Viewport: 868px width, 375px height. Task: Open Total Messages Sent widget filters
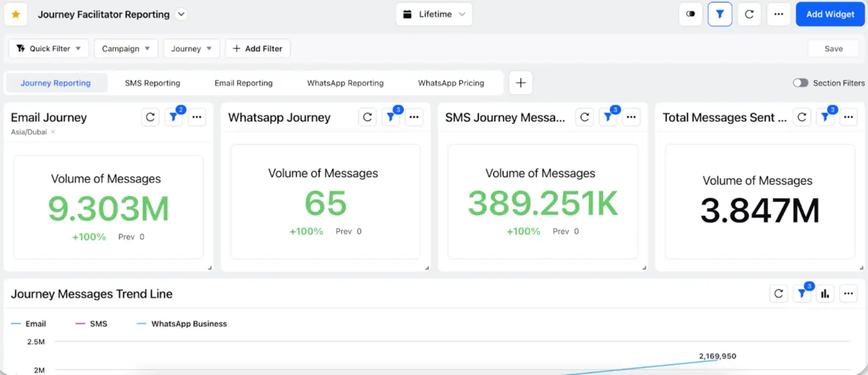825,117
